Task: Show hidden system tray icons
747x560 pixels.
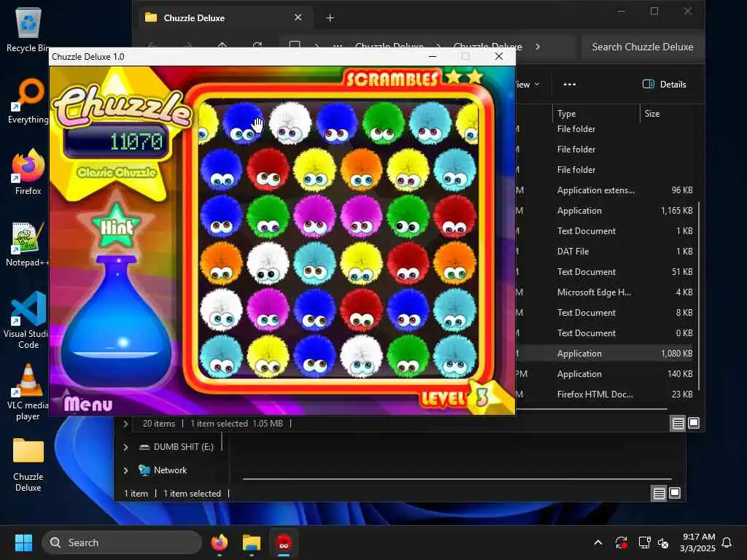Action: (x=598, y=542)
